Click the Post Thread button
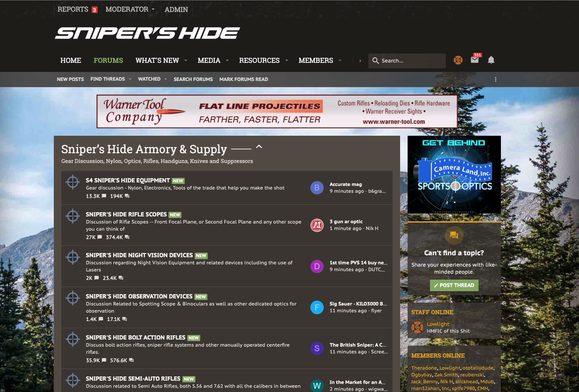Viewport: 579px width, 392px height. pyautogui.click(x=454, y=285)
